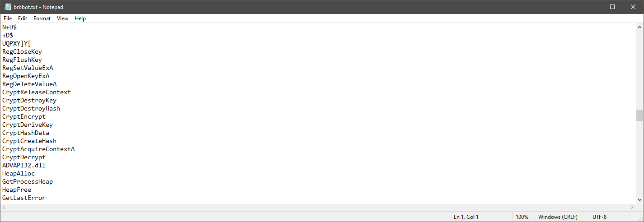Open the View menu
Screen dimensions: 644x222
pyautogui.click(x=62, y=18)
